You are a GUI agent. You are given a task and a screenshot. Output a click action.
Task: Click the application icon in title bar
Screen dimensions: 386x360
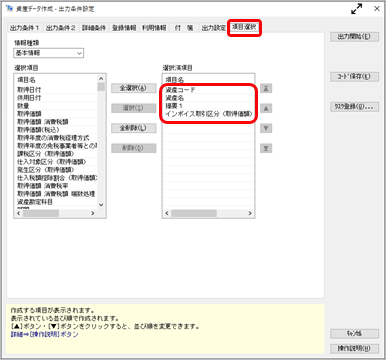click(x=9, y=8)
